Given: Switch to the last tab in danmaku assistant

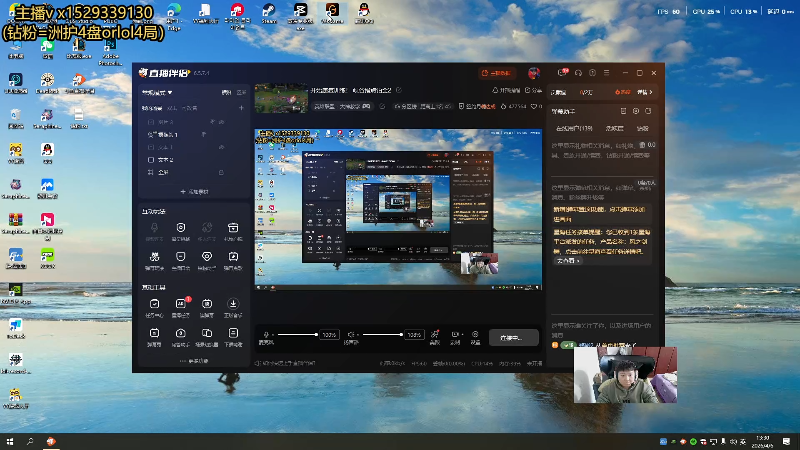Looking at the screenshot, I should tap(642, 128).
